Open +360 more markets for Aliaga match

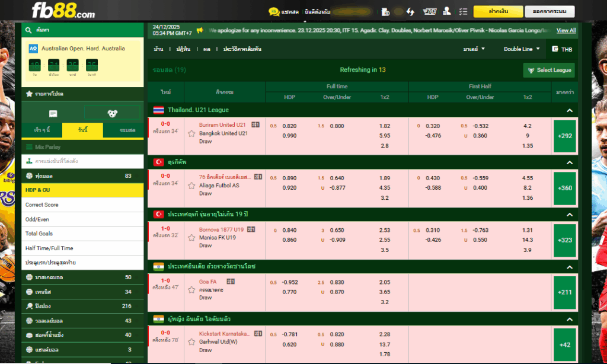coord(565,188)
